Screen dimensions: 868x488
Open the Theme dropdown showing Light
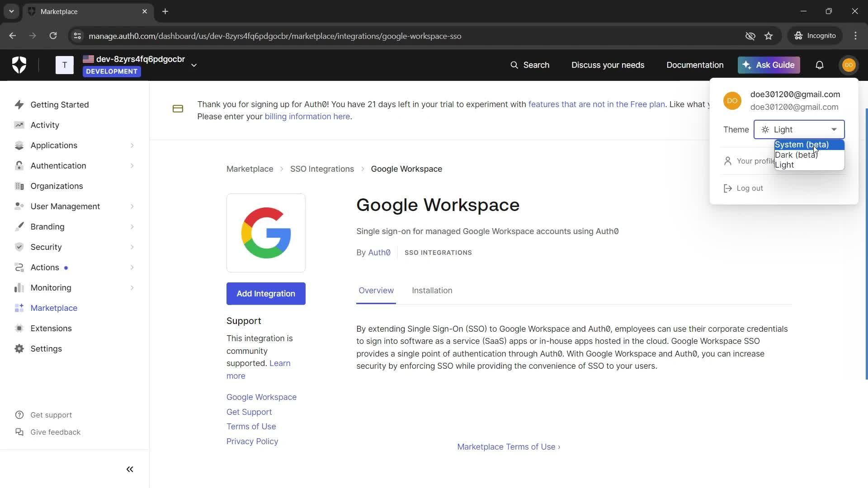pyautogui.click(x=799, y=130)
